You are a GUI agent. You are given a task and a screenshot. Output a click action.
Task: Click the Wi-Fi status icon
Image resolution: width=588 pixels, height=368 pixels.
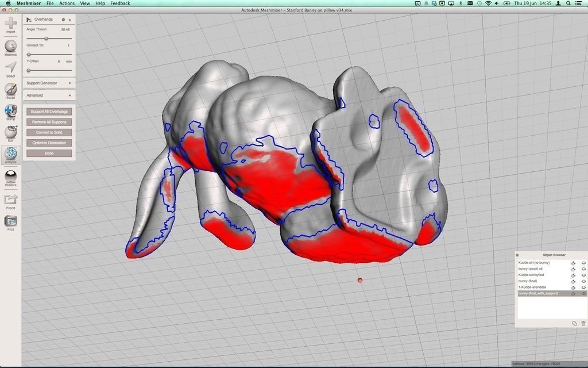(x=488, y=3)
